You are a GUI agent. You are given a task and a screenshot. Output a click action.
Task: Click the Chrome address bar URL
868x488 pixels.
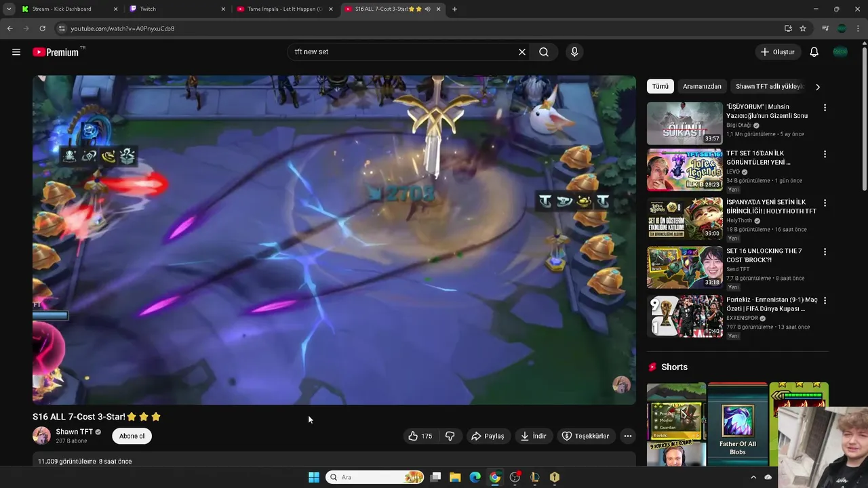(123, 28)
